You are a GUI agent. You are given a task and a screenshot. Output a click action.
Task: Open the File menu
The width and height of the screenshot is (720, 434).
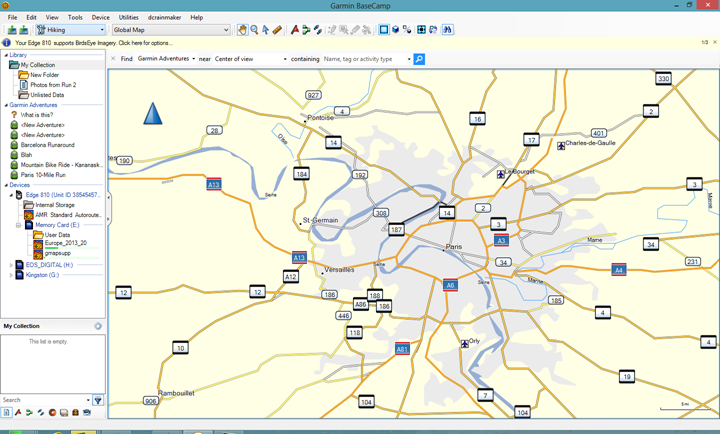12,17
